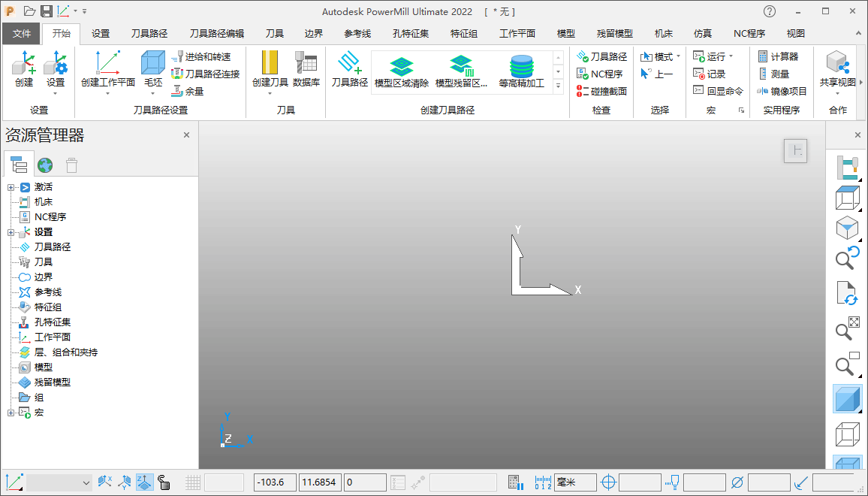Click the zoom to fit magnifier icon

847,328
